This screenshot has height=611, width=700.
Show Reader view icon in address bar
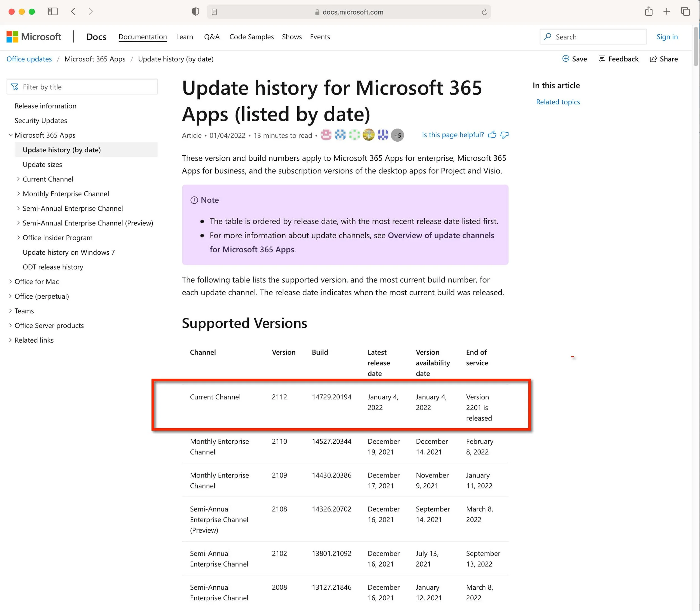click(x=214, y=12)
